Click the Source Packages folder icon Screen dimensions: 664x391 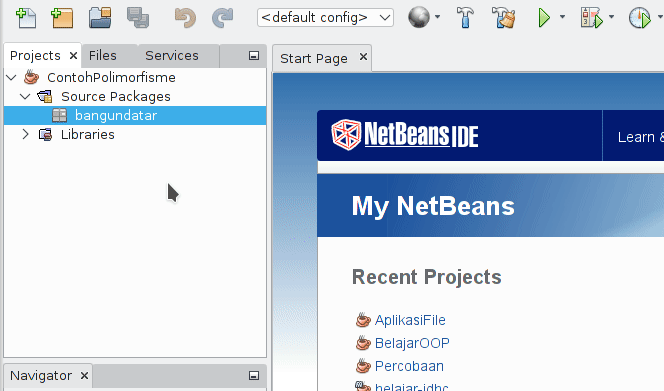(x=45, y=97)
